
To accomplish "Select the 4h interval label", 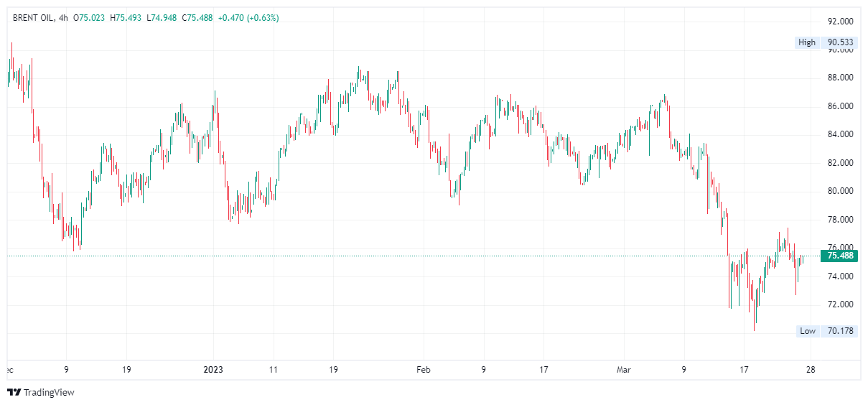I will [63, 18].
